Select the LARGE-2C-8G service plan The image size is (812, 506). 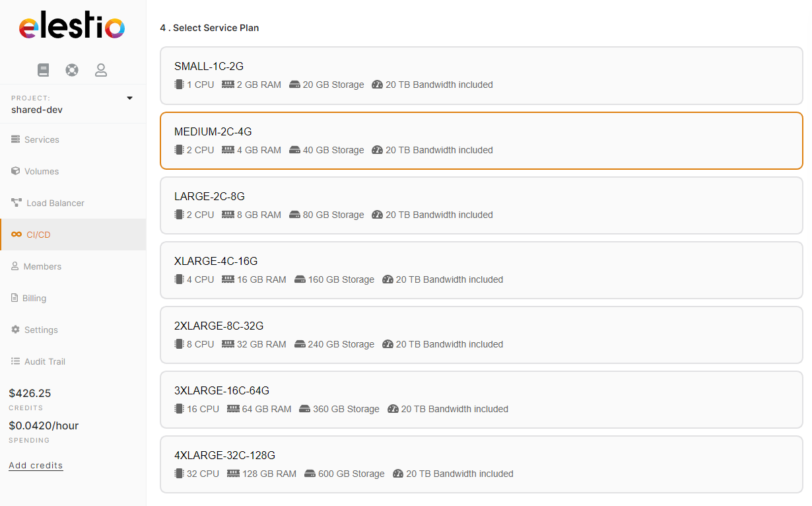tap(481, 205)
